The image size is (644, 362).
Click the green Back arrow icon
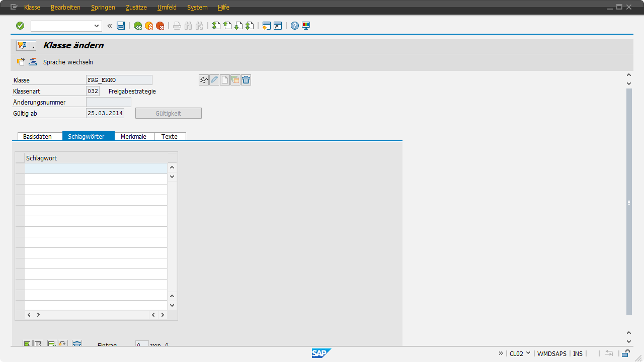click(138, 26)
